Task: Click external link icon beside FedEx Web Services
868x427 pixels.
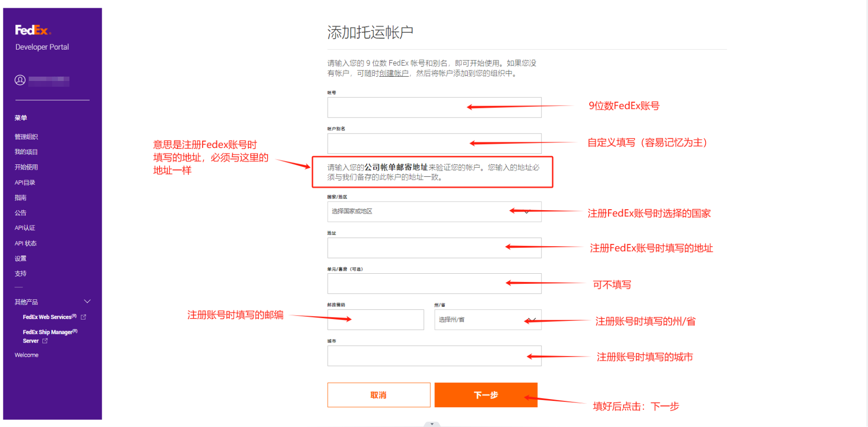Action: click(83, 317)
